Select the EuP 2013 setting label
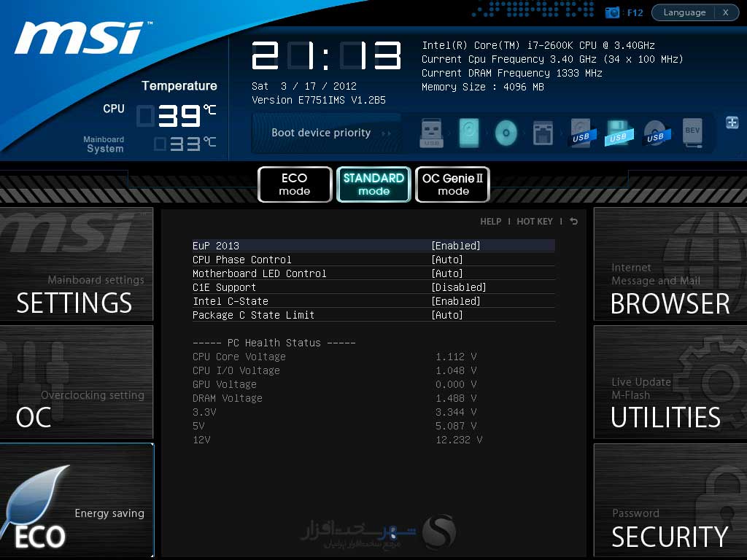This screenshot has height=560, width=747. 216,246
